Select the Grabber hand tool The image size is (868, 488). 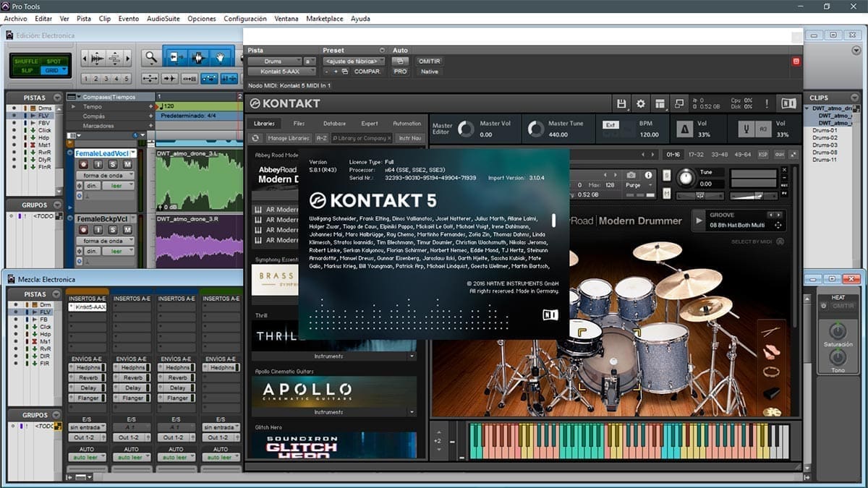click(x=220, y=57)
